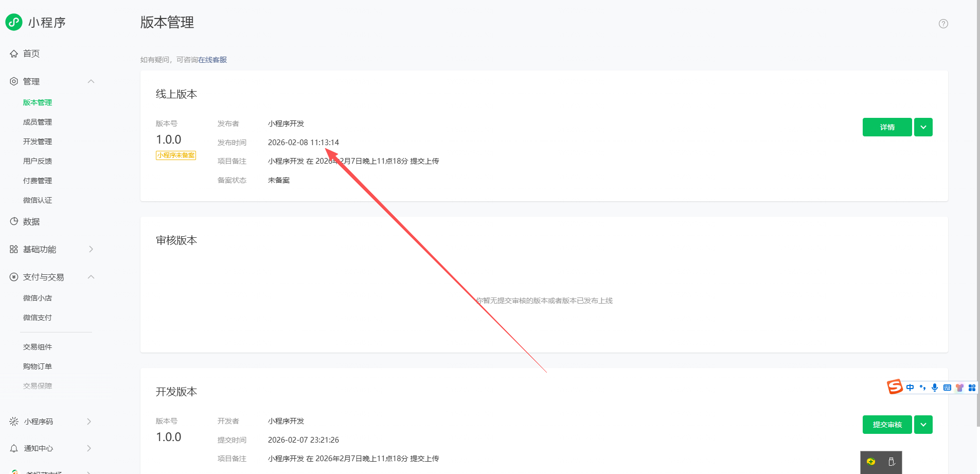This screenshot has width=980, height=474.
Task: Expand the 基础功能 sidebar section
Action: (x=91, y=249)
